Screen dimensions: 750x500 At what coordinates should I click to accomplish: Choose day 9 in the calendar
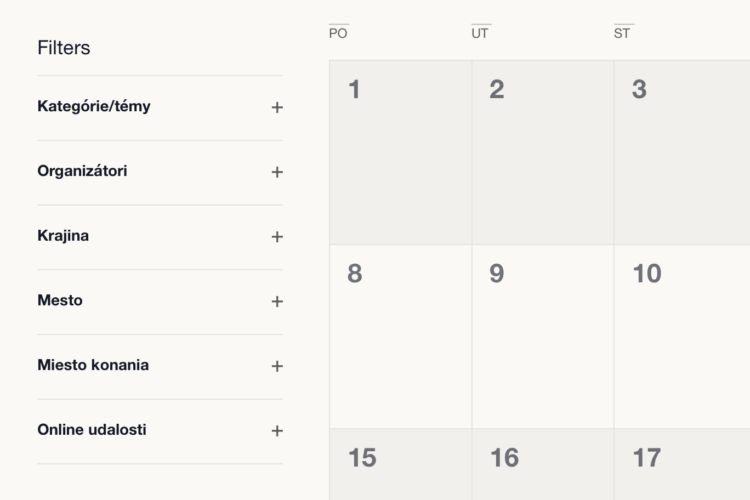click(543, 336)
